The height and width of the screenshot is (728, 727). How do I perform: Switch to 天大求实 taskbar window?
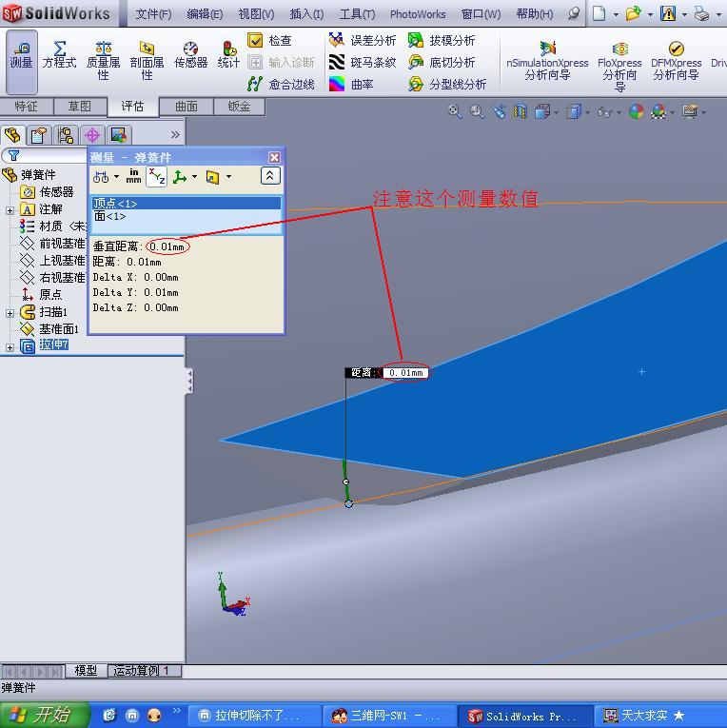(660, 716)
